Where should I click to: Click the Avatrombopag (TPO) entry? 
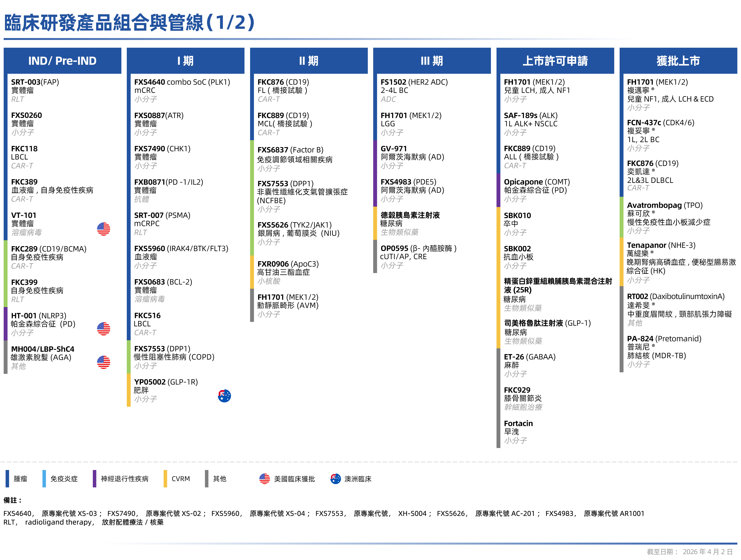click(665, 205)
